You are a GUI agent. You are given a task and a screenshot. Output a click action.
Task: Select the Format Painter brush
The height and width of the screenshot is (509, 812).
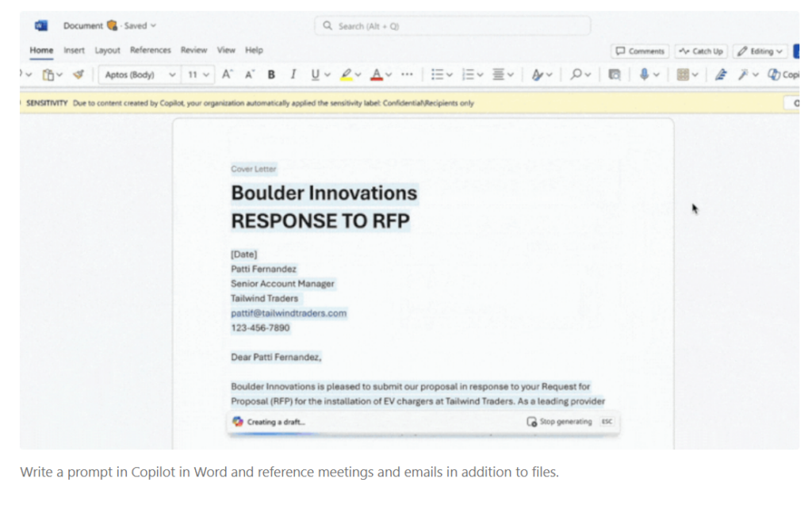79,75
